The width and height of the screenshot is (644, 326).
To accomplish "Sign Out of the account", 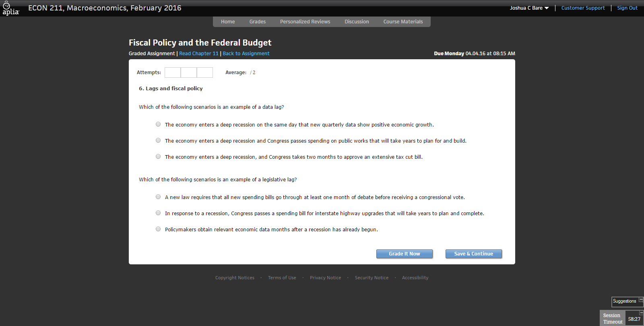I will coord(627,8).
